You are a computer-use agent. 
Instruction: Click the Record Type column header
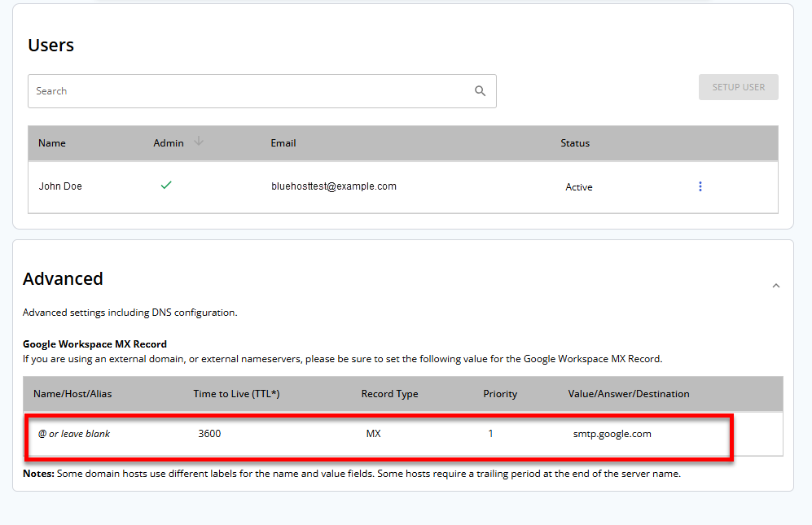coord(389,393)
